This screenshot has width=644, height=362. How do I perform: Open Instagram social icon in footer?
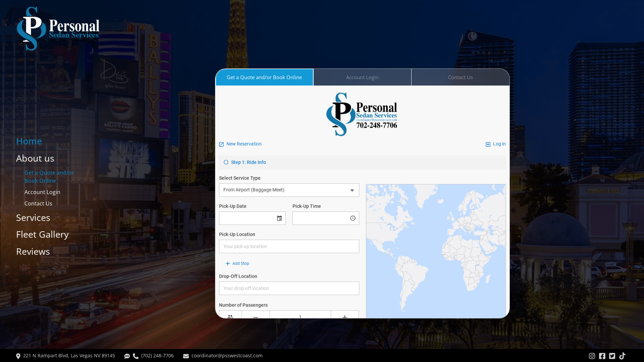[592, 356]
